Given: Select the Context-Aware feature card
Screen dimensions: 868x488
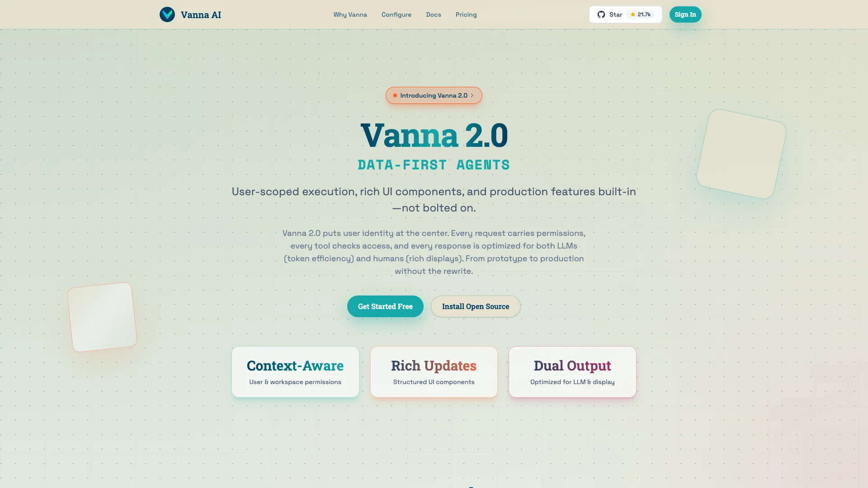Looking at the screenshot, I should tap(295, 372).
